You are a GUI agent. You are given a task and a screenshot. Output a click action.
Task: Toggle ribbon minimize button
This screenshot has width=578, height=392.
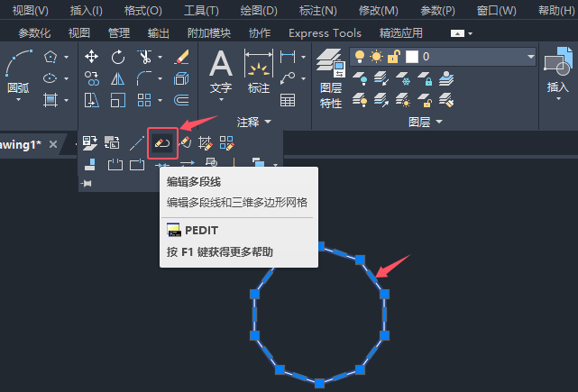457,33
